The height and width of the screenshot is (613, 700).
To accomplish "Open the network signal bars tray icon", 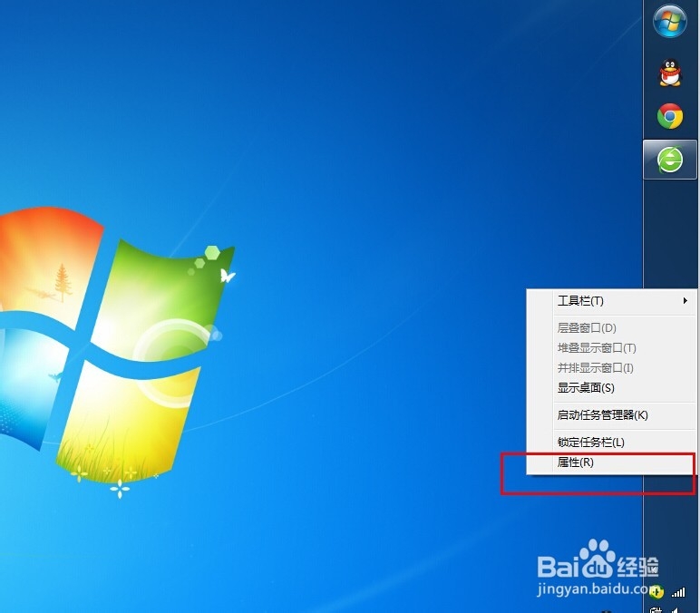I will pos(678,592).
